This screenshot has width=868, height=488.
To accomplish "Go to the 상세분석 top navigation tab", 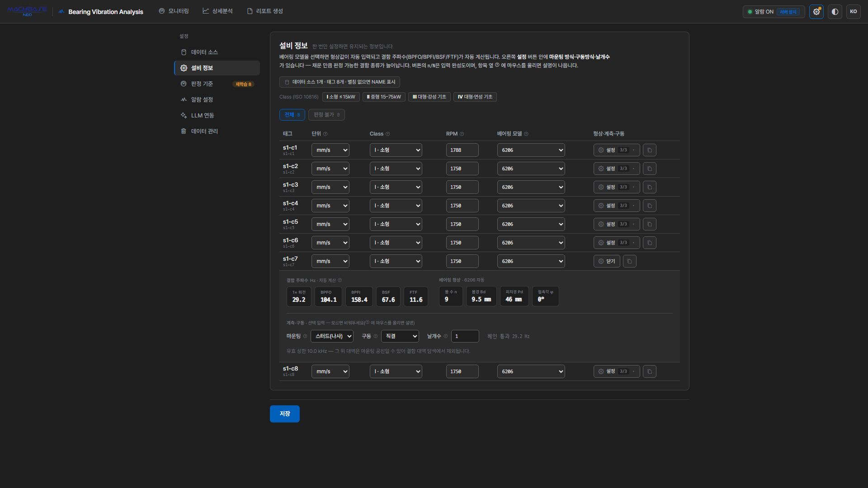I will pos(217,11).
